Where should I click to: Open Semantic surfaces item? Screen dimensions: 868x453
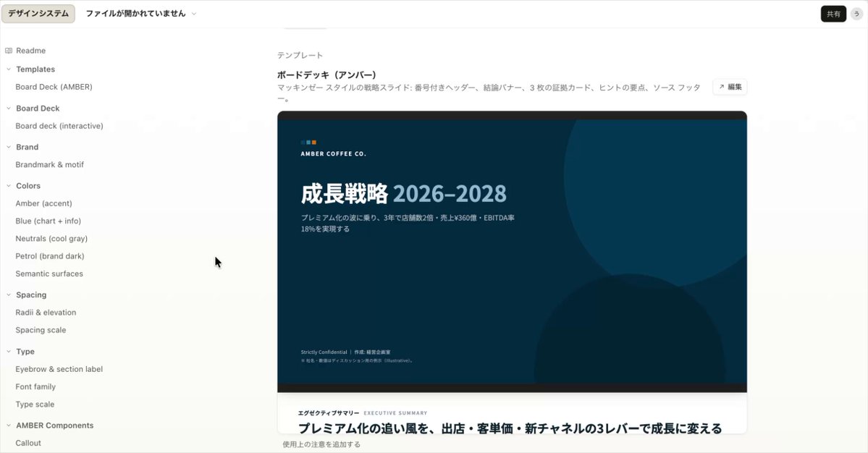point(49,274)
